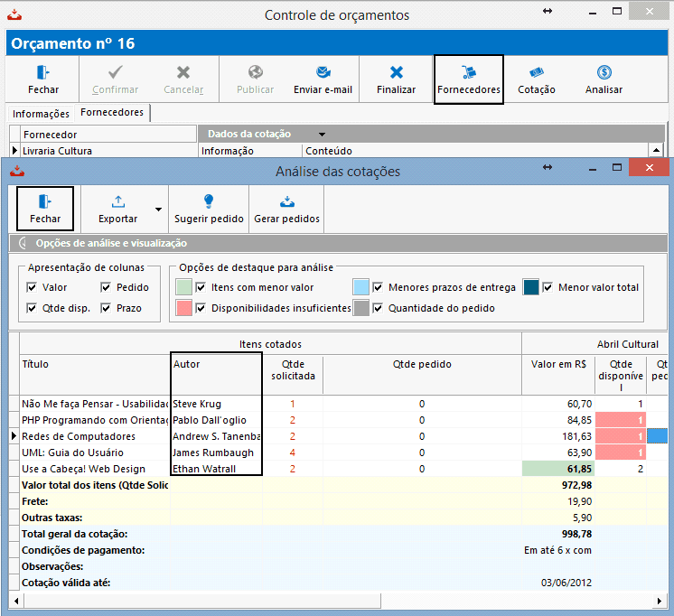674x616 pixels.
Task: Click author cell James Rumbaugh
Action: (216, 453)
